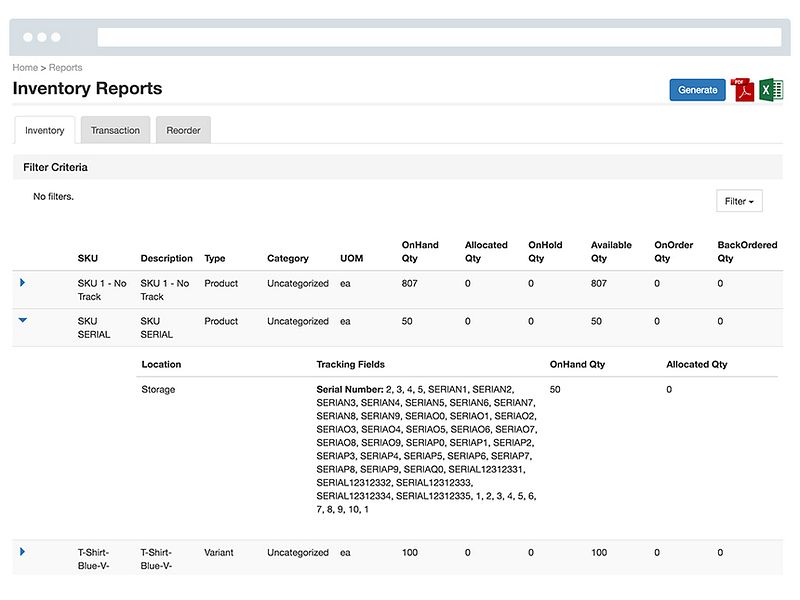
Task: Click the main table Allocated Qty header
Action: pos(486,252)
